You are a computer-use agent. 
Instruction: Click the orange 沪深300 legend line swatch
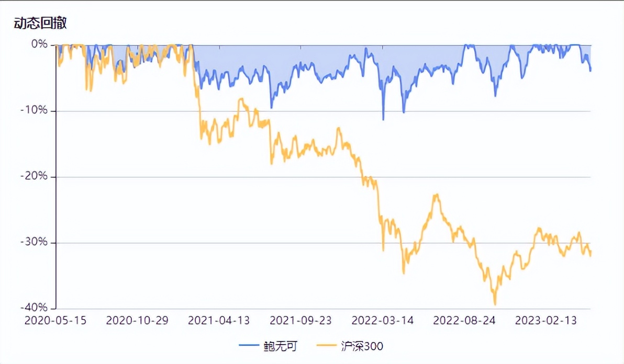(328, 346)
